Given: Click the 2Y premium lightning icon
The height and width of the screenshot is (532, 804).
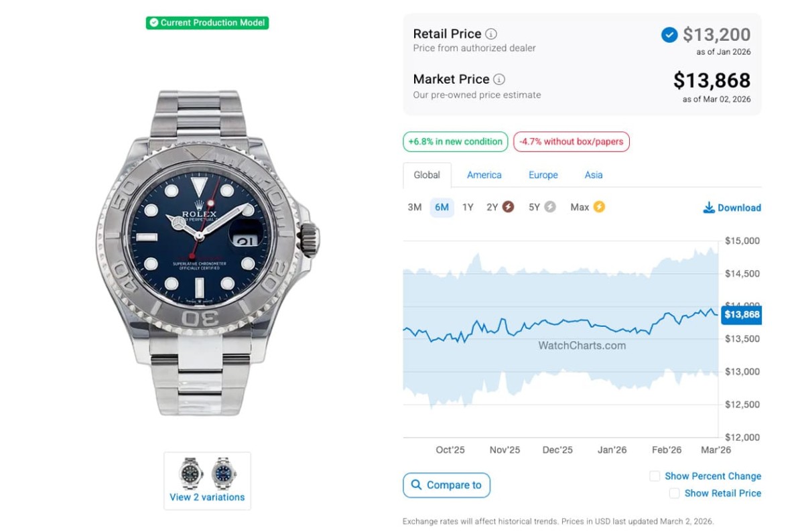Looking at the screenshot, I should click(x=509, y=207).
